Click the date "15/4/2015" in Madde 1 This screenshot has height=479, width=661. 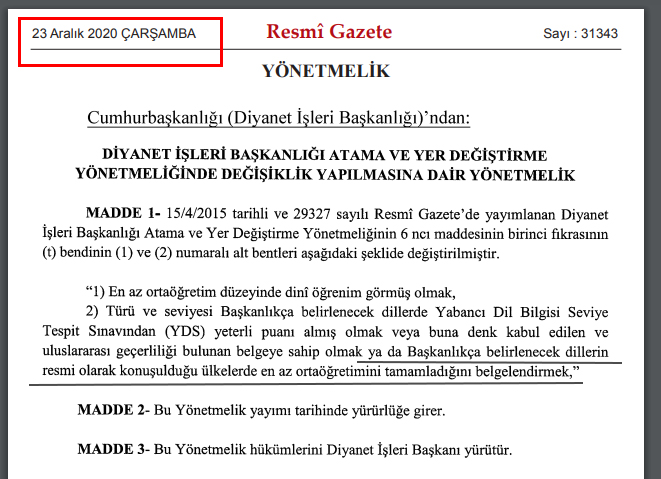click(x=196, y=214)
